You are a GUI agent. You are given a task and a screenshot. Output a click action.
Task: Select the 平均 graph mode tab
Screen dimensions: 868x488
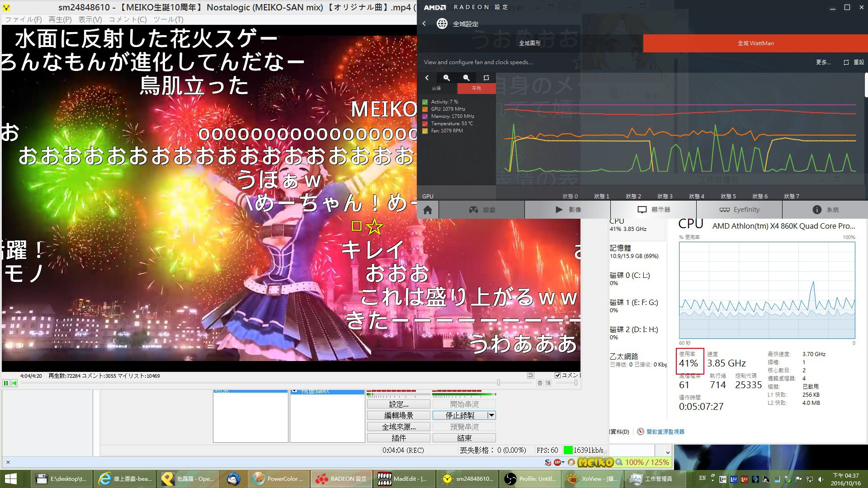pos(476,88)
